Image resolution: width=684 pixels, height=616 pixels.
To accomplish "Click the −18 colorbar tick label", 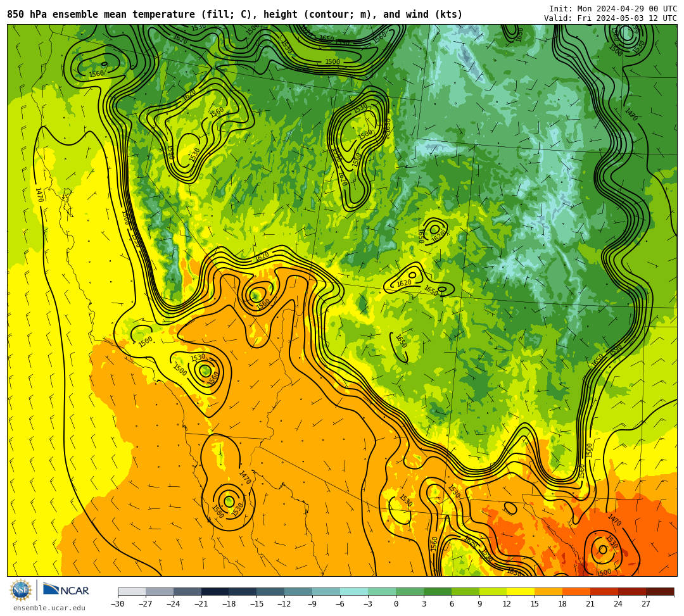I will (229, 604).
